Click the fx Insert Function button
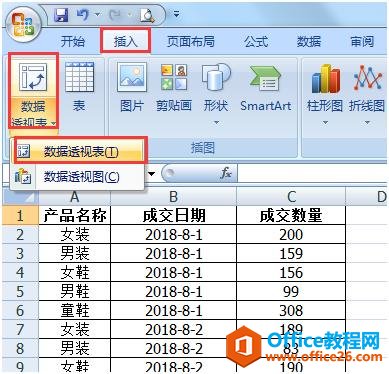Image resolution: width=389 pixels, height=374 pixels. coord(225,173)
